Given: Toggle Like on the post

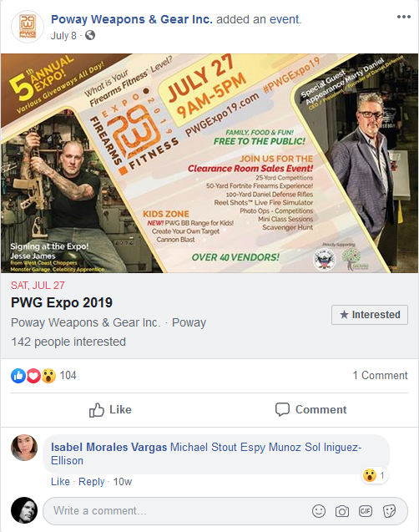Looking at the screenshot, I should (110, 410).
